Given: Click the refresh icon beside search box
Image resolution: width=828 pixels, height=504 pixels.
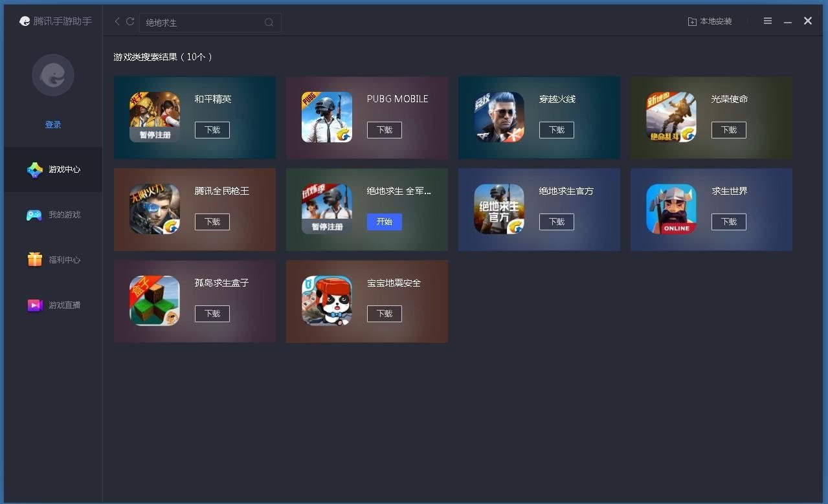Looking at the screenshot, I should [130, 21].
